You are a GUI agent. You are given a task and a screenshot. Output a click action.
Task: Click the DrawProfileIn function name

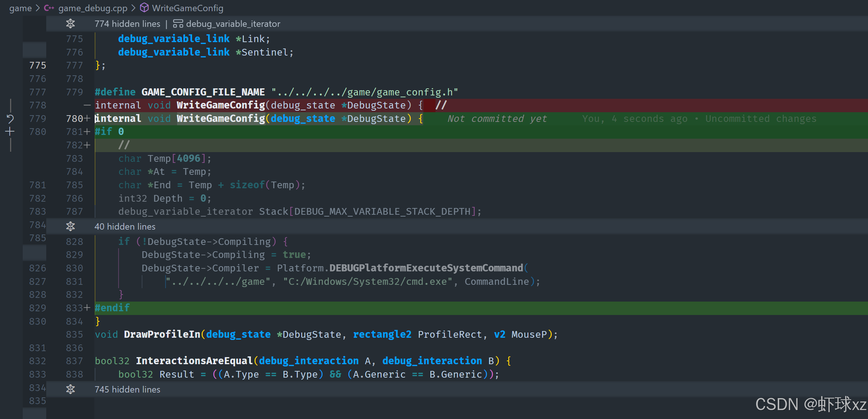tap(162, 334)
